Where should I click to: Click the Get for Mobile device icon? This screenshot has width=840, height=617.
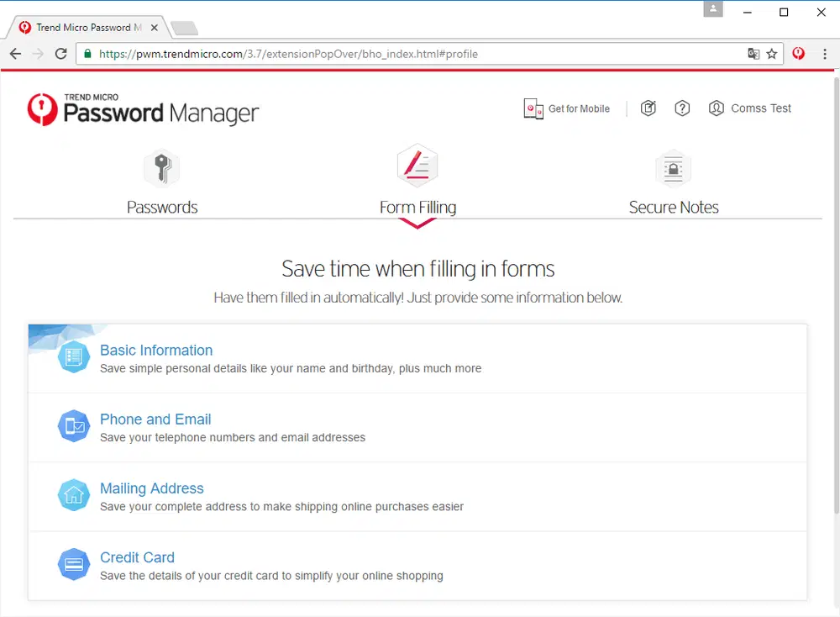click(x=533, y=108)
